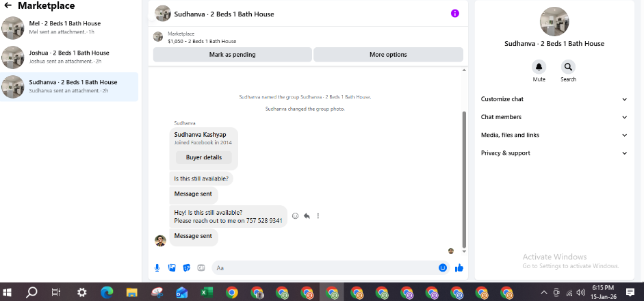Search the conversation using the magnifier icon

tap(568, 67)
